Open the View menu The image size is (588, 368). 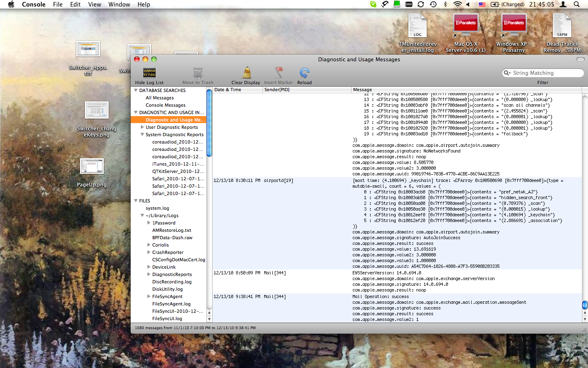click(x=94, y=4)
